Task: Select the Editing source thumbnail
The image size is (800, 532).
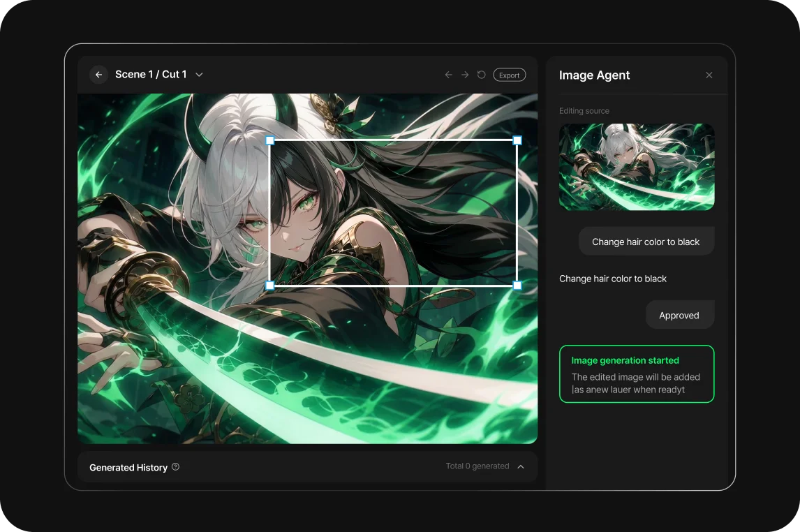Action: click(637, 167)
